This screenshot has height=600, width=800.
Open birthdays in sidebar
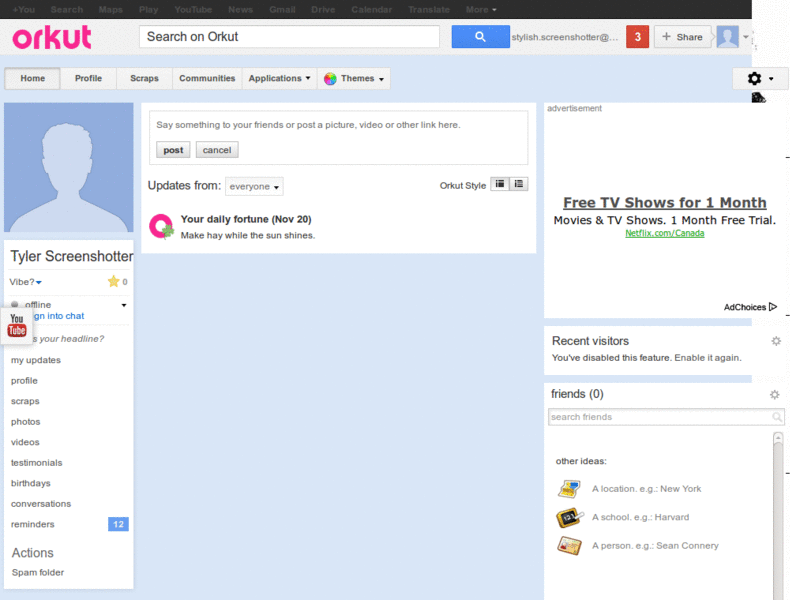(31, 483)
